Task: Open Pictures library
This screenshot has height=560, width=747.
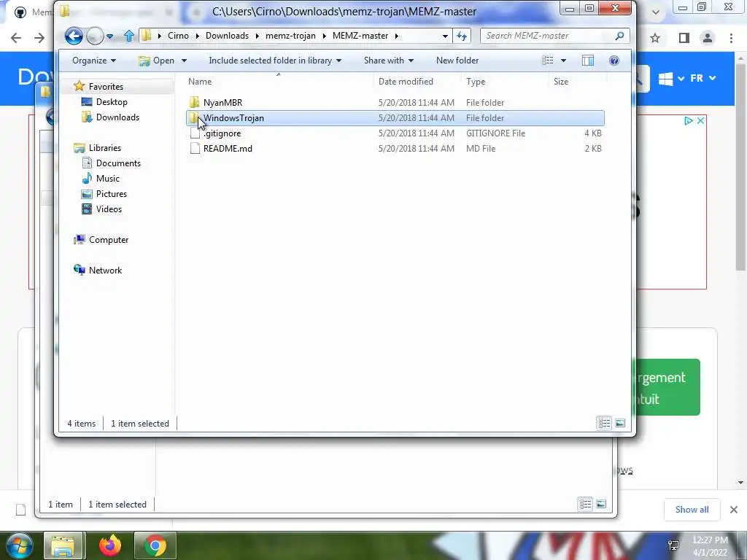Action: pos(112,194)
